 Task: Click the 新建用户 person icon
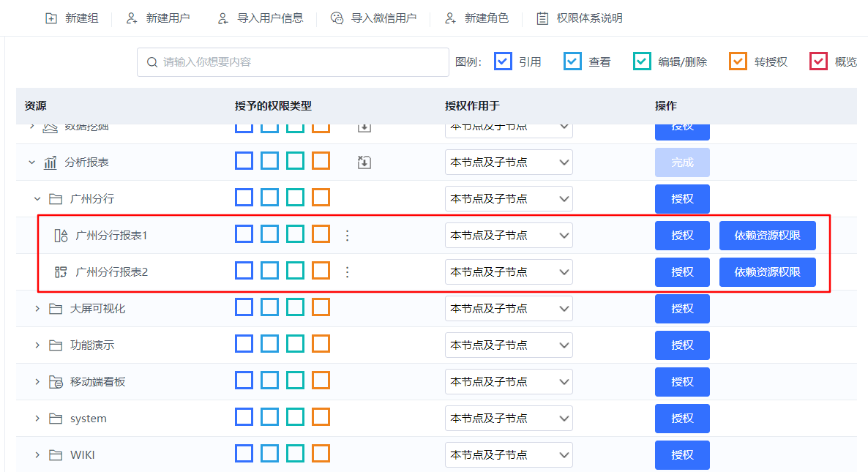point(132,18)
